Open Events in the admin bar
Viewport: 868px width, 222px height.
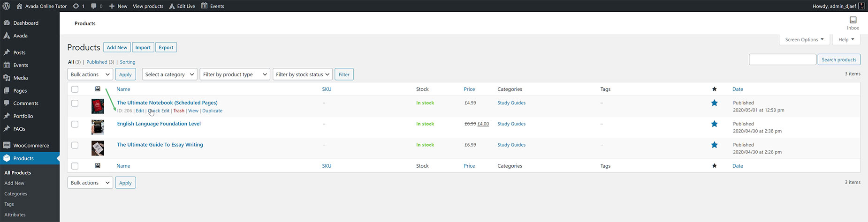(213, 6)
